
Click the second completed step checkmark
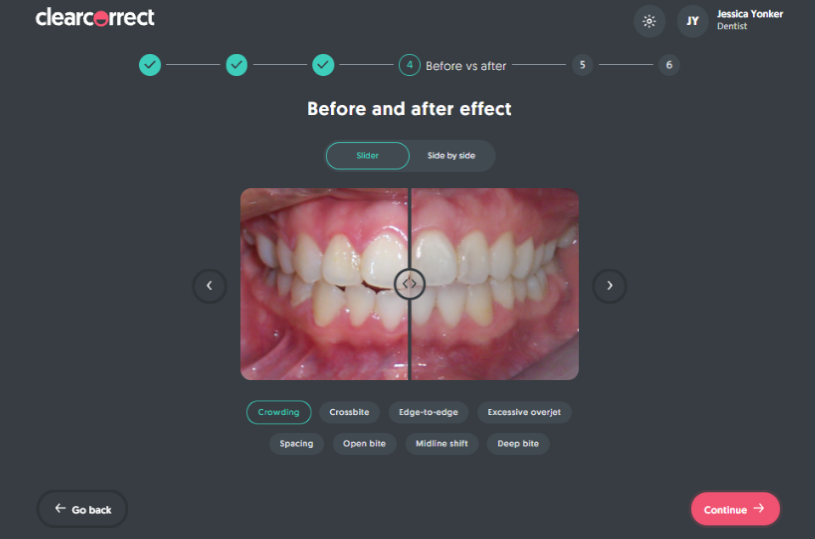236,65
